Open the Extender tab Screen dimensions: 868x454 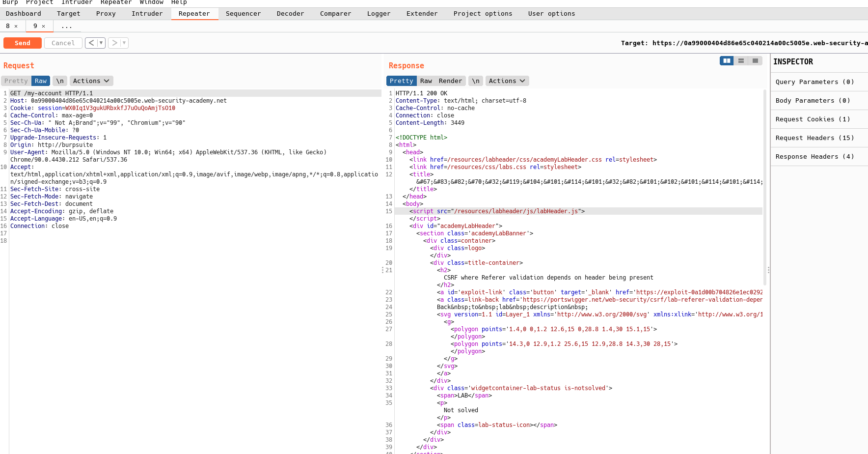click(422, 14)
